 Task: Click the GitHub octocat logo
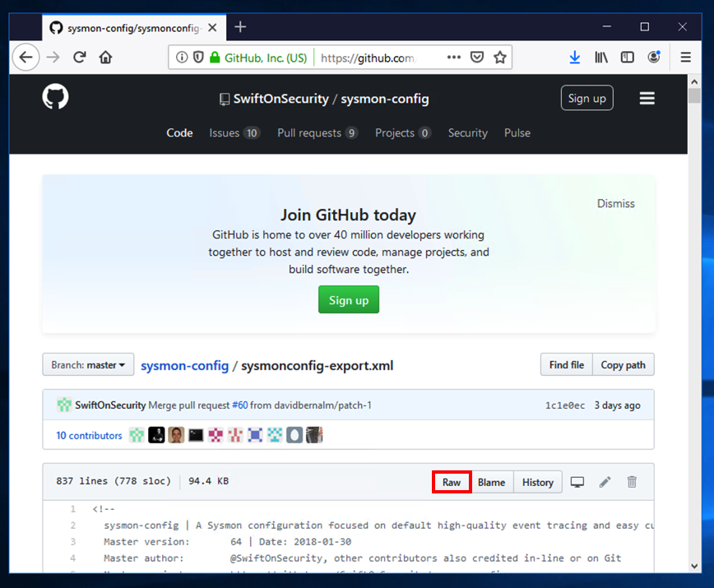pos(56,96)
